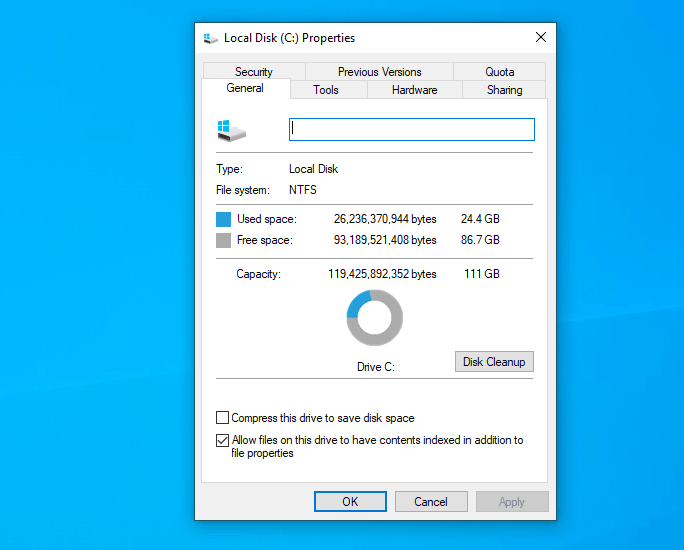
Task: Close the Properties dialog with X
Action: (x=541, y=38)
